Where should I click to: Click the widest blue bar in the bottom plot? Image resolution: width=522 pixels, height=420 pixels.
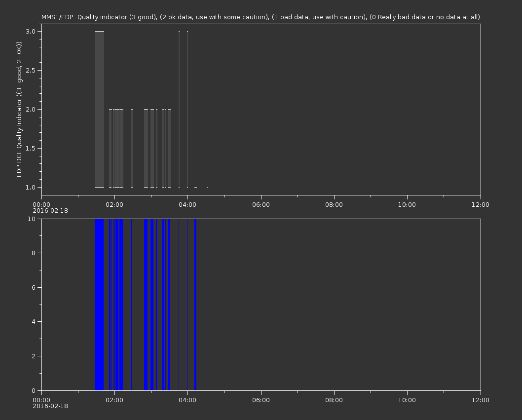100,305
